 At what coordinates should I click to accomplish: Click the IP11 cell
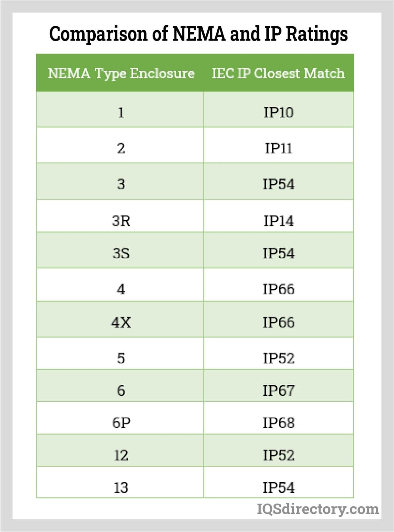point(278,148)
